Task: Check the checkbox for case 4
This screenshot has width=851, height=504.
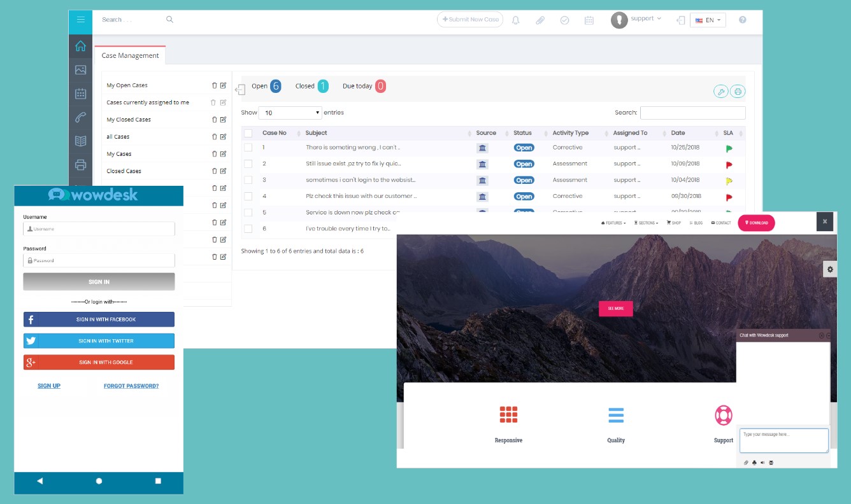Action: click(248, 197)
